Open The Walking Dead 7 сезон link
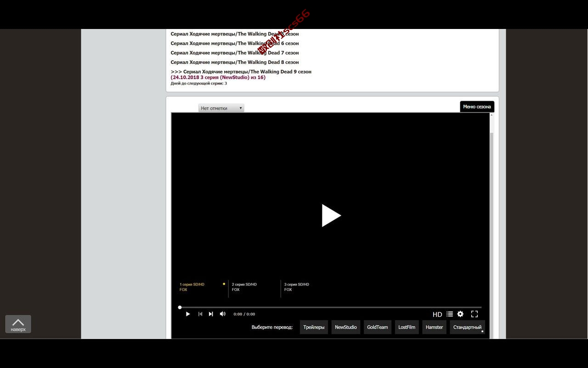This screenshot has width=588, height=368. (235, 53)
